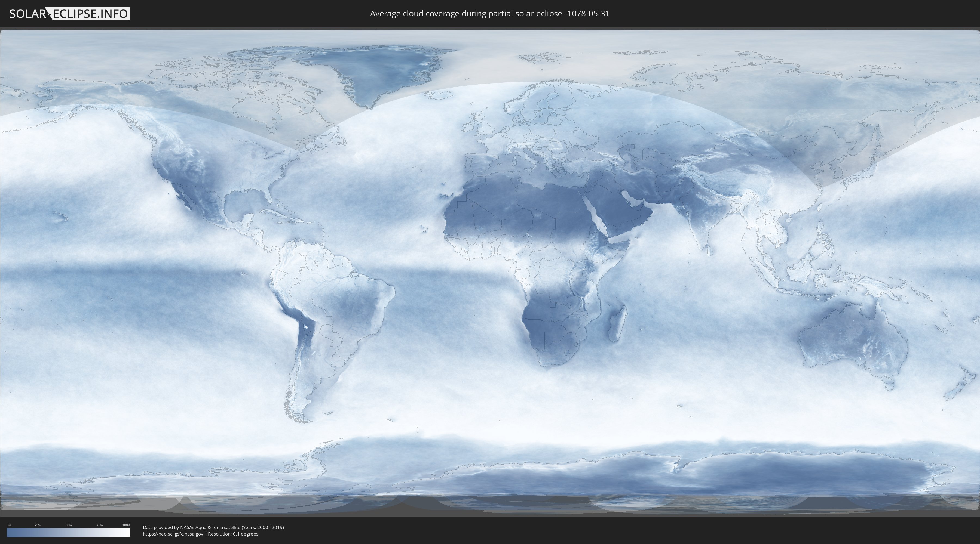
Task: Click the NASAs Aqua & Terra data credit
Action: pyautogui.click(x=213, y=527)
